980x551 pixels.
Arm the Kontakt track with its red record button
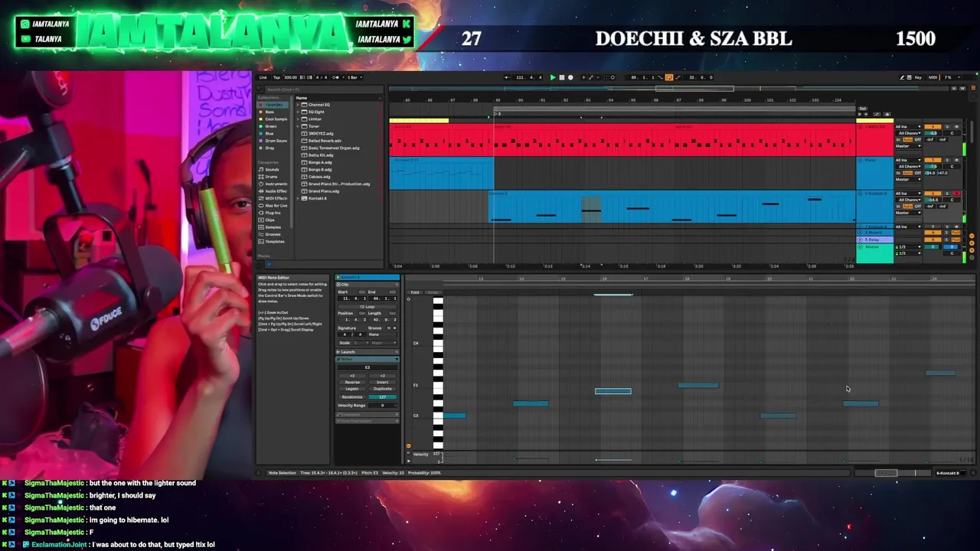956,194
